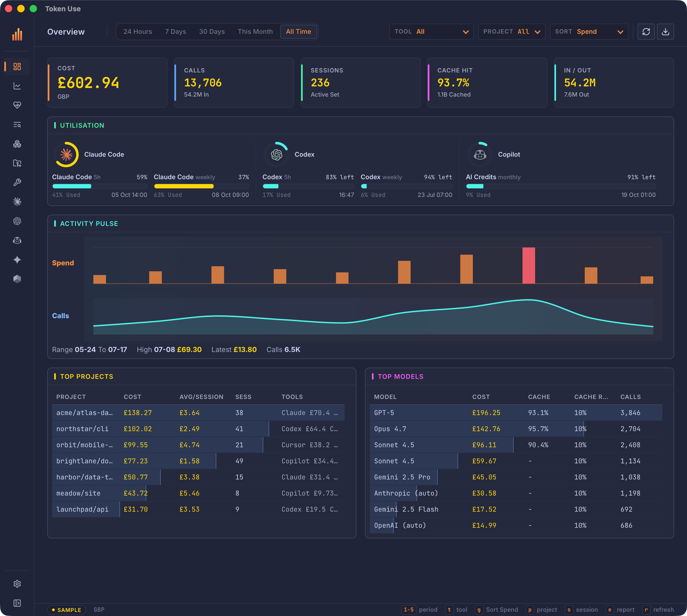The image size is (687, 616).
Task: Select the This Month period tab
Action: [255, 31]
